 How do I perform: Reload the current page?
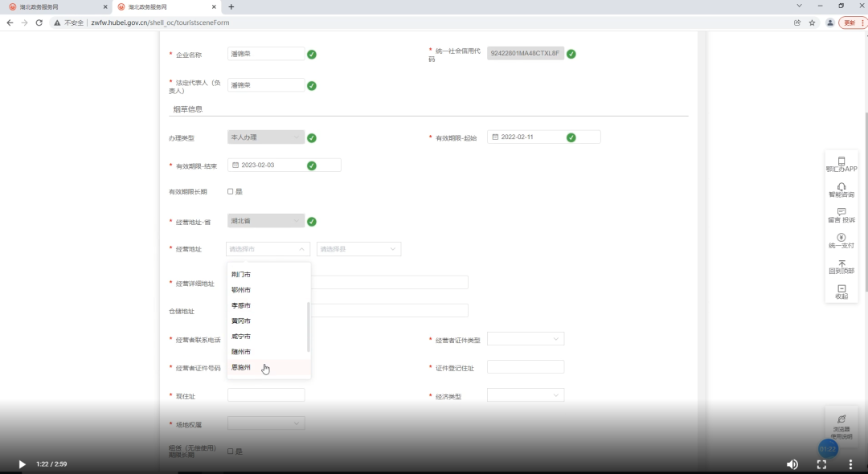[x=39, y=22]
